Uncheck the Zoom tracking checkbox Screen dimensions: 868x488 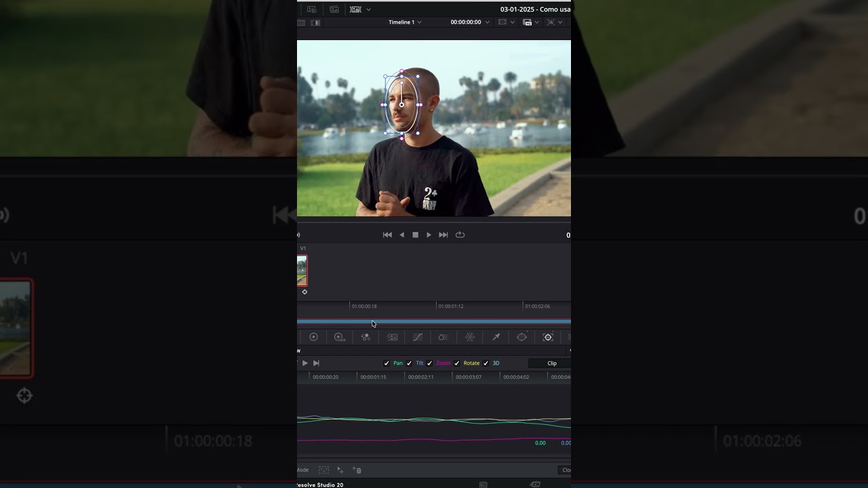click(429, 363)
